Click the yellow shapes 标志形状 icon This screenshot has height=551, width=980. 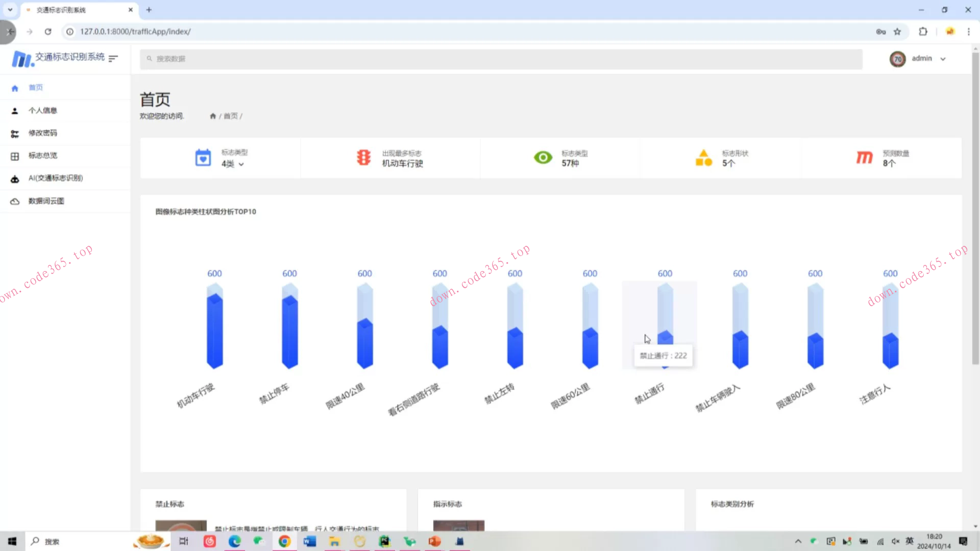coord(703,158)
